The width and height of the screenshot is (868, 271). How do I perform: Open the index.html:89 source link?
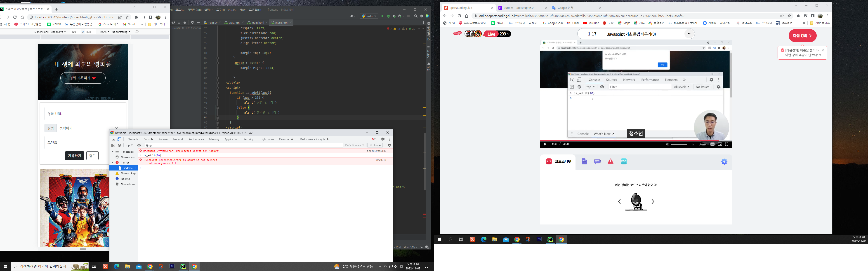[376, 151]
